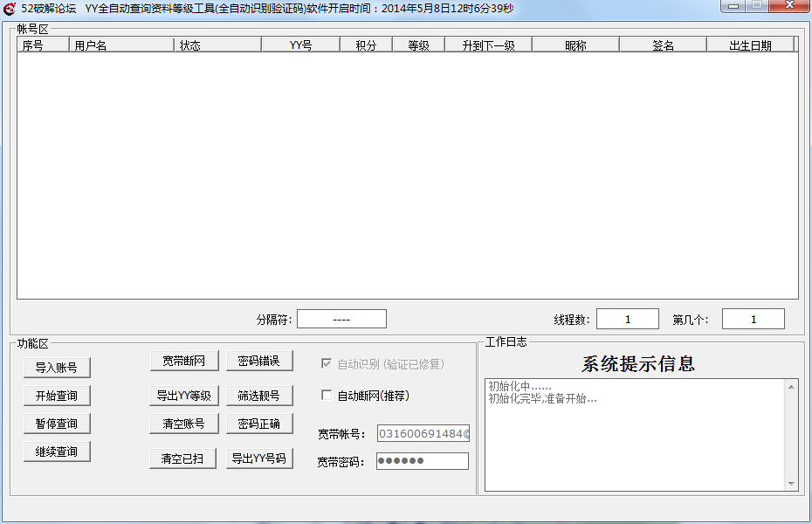Click the 导入账号 button
The width and height of the screenshot is (812, 524).
tap(57, 368)
